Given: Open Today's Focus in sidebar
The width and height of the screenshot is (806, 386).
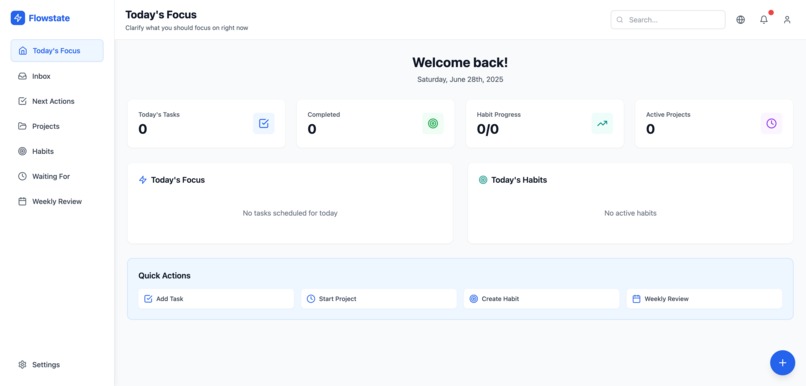Looking at the screenshot, I should [57, 51].
